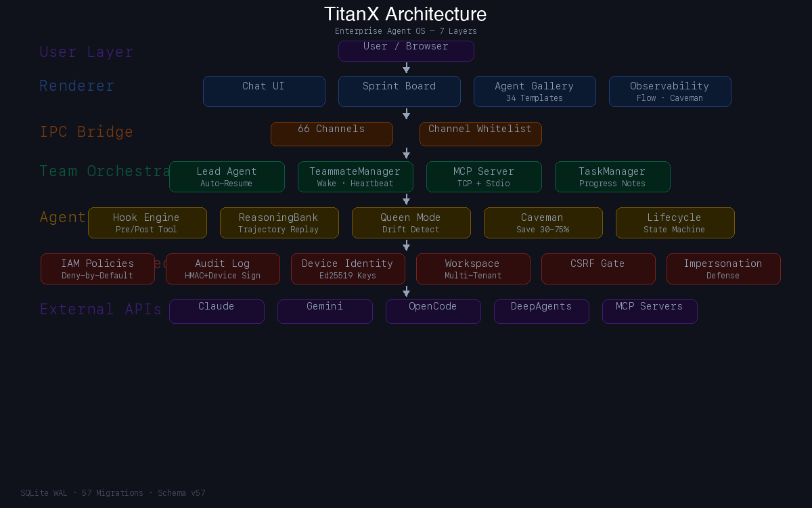The height and width of the screenshot is (508, 812).
Task: Click the IPC Bridge layer label
Action: pyautogui.click(x=87, y=131)
